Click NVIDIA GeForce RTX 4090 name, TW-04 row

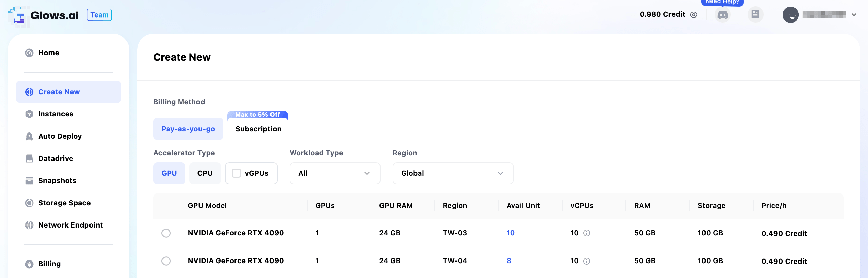pos(236,261)
